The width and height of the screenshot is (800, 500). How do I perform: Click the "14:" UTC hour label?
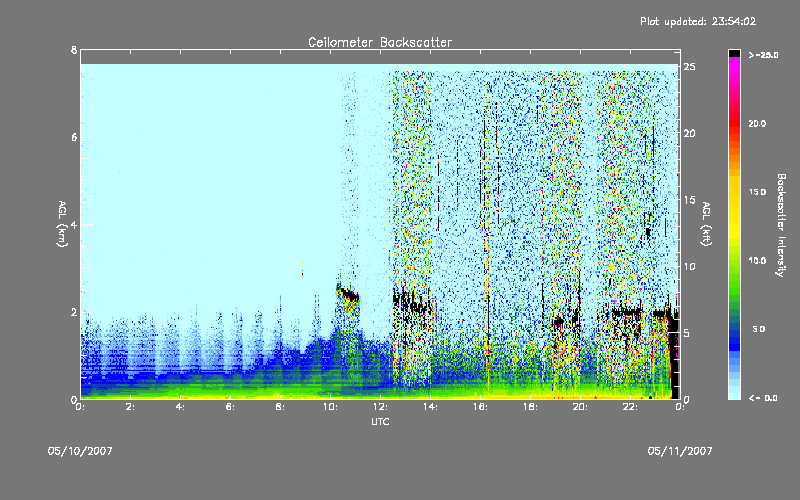point(430,407)
